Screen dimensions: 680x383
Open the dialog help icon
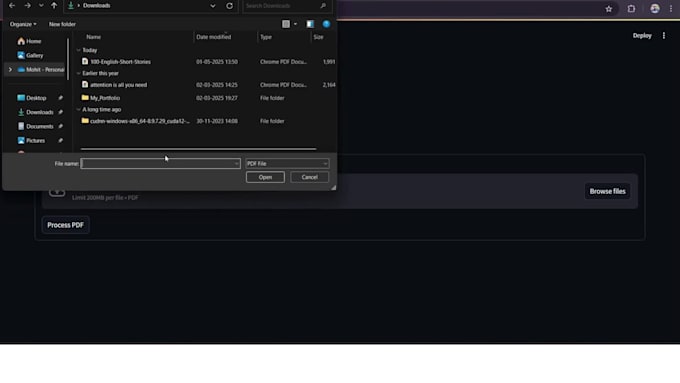point(326,24)
